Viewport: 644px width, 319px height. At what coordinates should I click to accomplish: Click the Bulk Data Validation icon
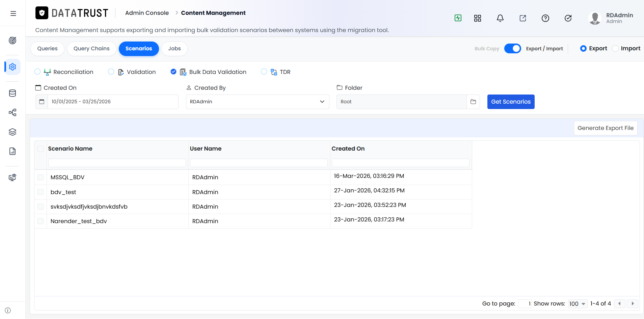point(183,72)
